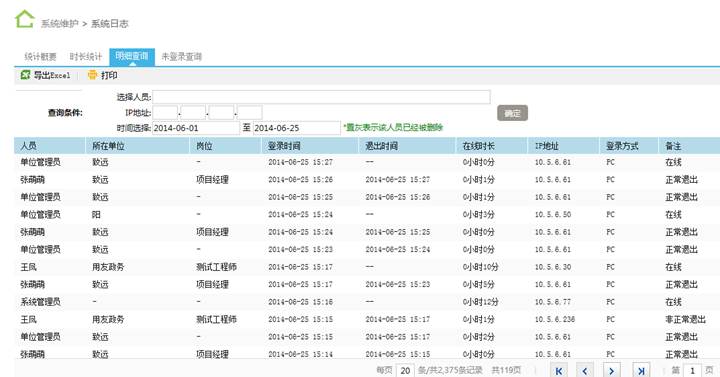This screenshot has height=377, width=720.
Task: Click per-page count field 20
Action: tap(405, 371)
